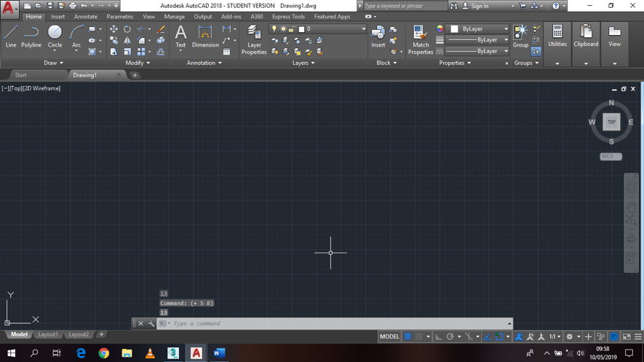Click the TOP face of ViewCube
Viewport: 644px width, 362px height.
pos(611,122)
